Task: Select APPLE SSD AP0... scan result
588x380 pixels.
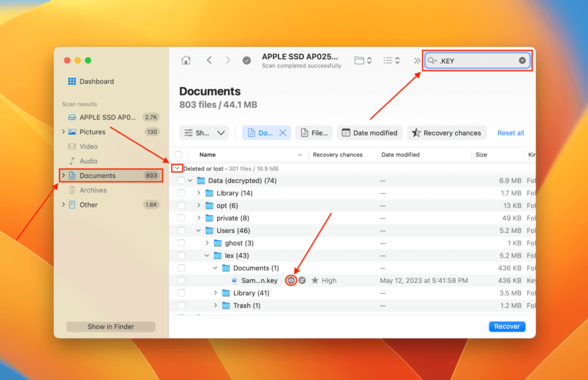Action: click(x=113, y=117)
